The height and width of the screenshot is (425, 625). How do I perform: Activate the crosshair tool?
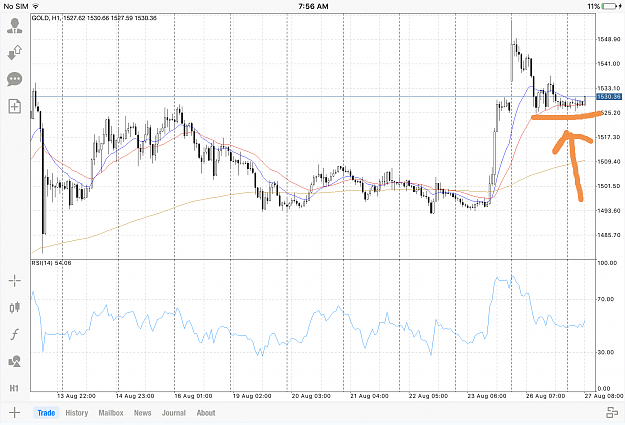click(15, 281)
